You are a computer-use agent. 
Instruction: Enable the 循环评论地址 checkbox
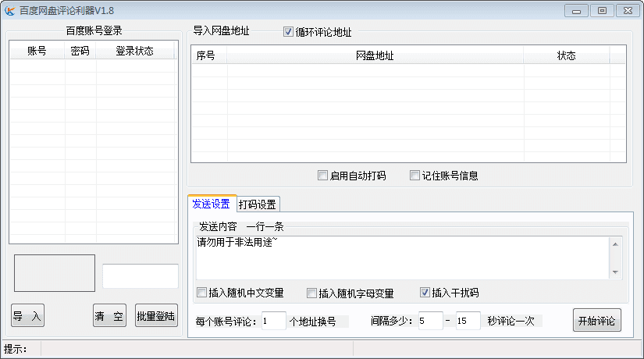tap(289, 33)
